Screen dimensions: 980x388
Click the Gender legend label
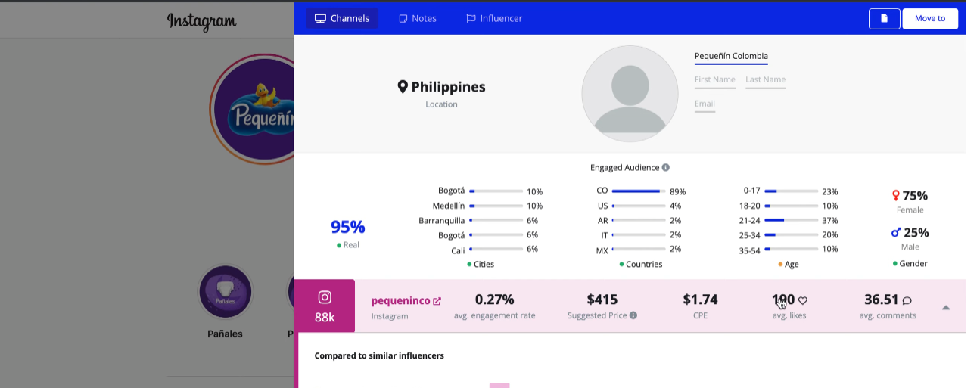pos(913,264)
